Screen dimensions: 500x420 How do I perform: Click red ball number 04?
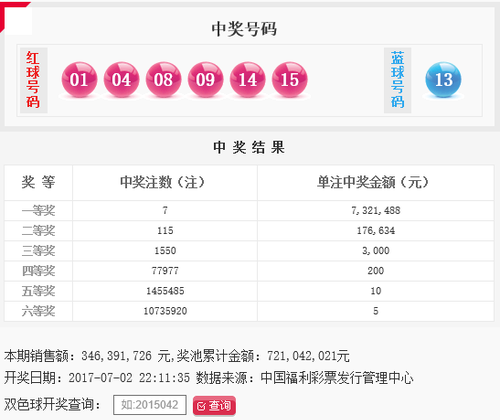pos(121,79)
